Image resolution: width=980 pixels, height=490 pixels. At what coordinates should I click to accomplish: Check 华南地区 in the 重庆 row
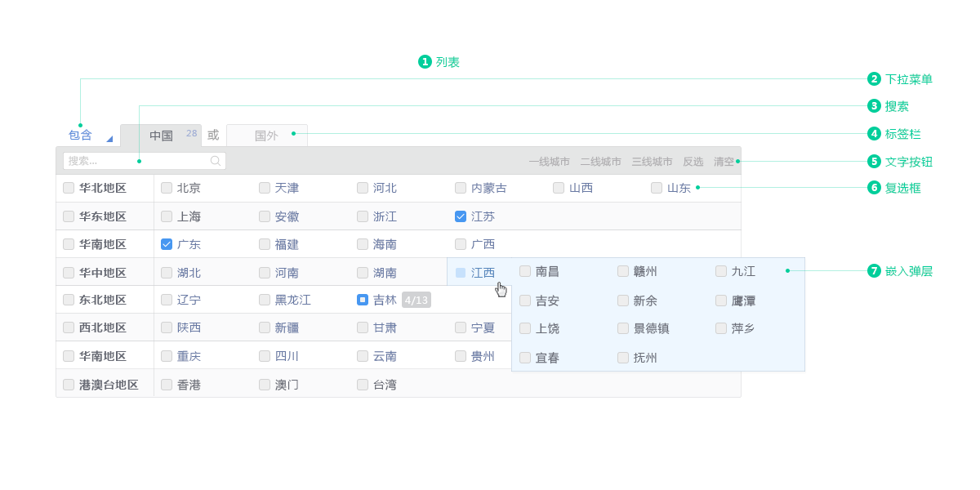(69, 356)
